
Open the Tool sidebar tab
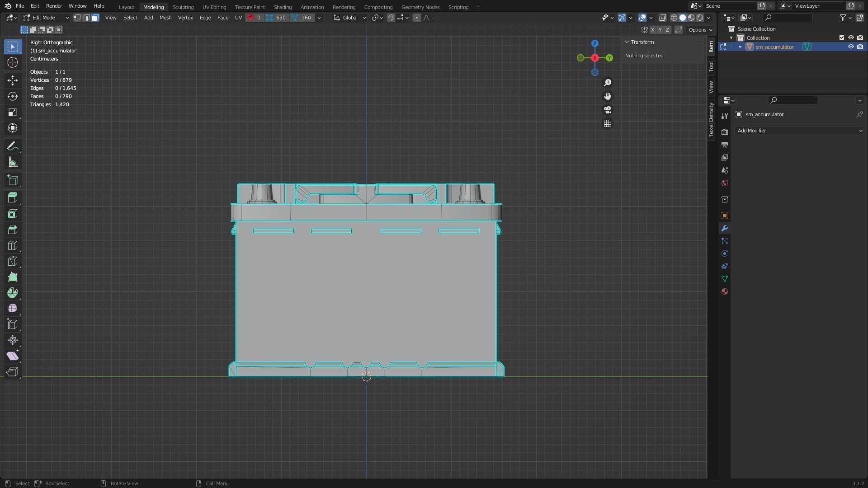(x=711, y=66)
